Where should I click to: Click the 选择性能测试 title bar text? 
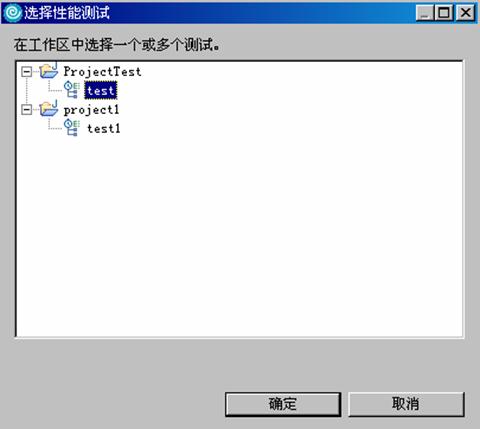67,13
